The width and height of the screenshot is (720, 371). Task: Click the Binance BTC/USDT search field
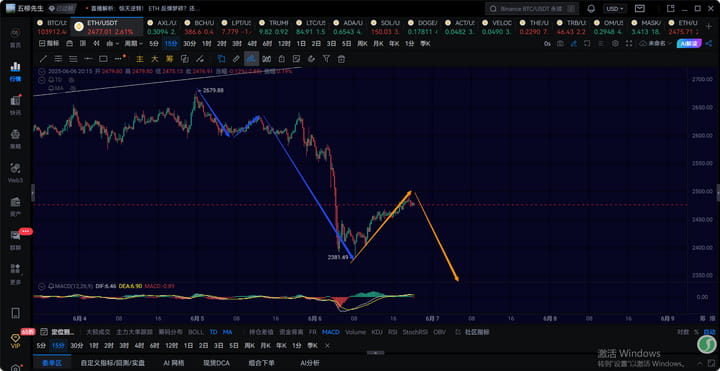(x=532, y=9)
